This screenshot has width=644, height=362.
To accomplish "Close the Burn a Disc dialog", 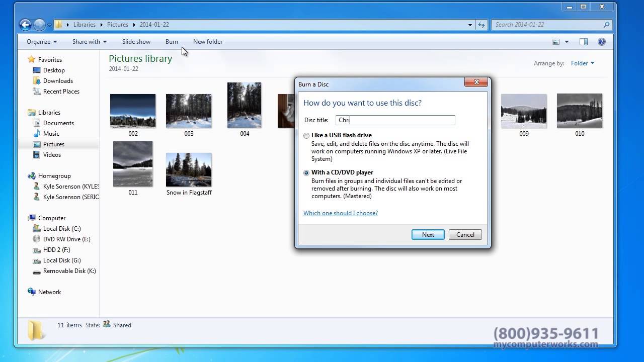I will tap(476, 82).
